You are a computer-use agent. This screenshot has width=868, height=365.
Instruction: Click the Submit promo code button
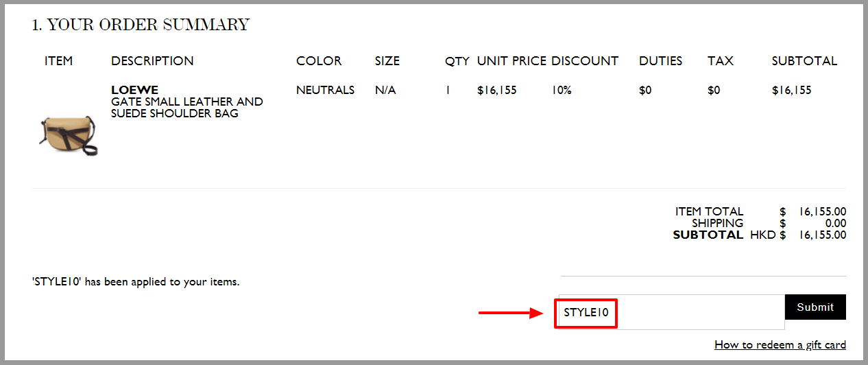tap(815, 307)
